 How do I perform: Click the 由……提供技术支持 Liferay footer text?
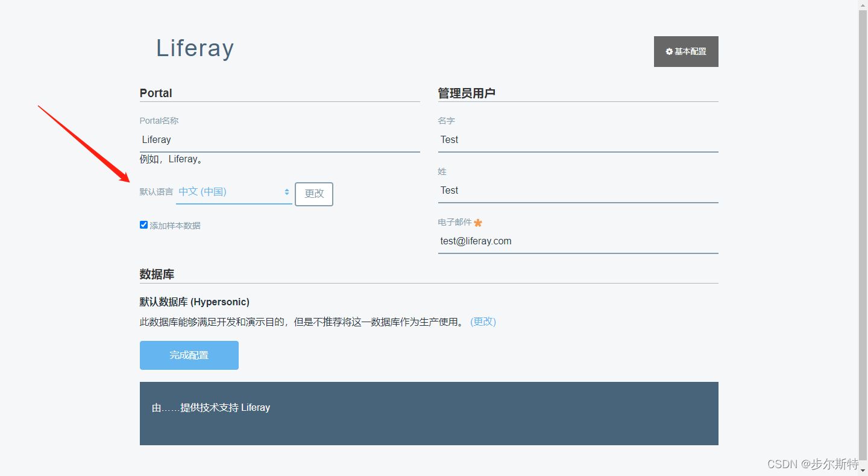[x=211, y=408]
